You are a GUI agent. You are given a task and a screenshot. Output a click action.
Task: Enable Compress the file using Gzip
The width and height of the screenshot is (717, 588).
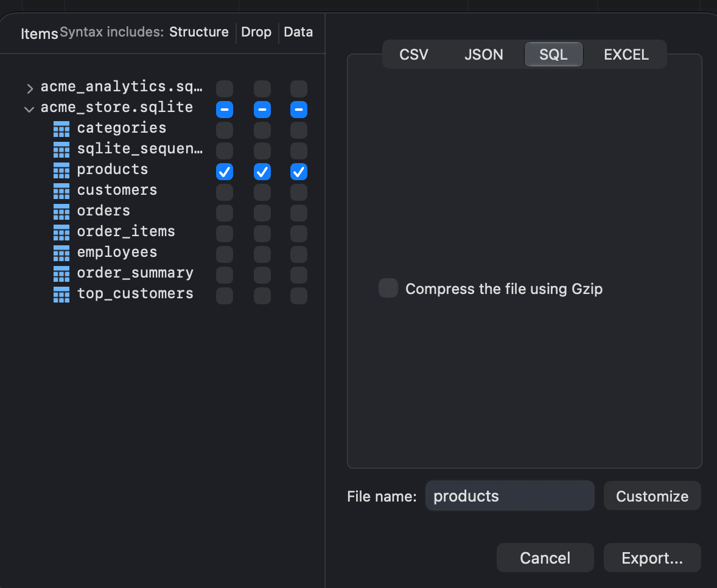[388, 288]
